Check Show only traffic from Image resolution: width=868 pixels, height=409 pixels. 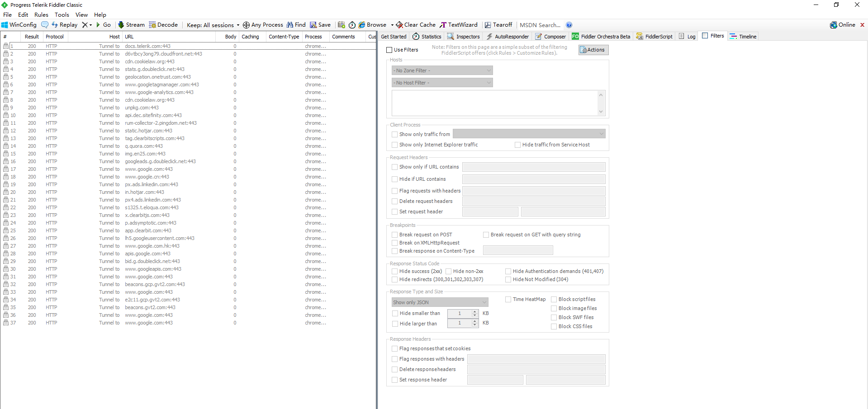tap(395, 134)
